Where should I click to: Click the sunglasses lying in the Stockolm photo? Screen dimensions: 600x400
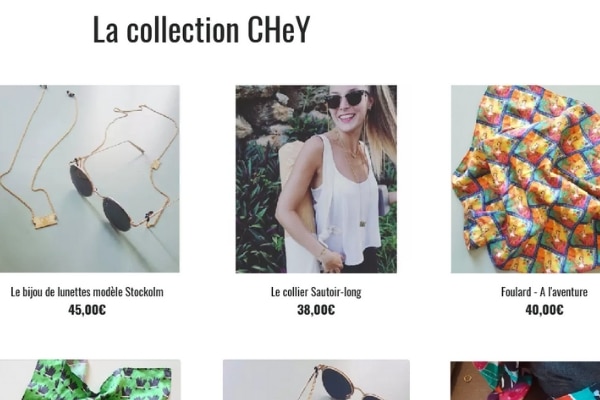click(101, 195)
